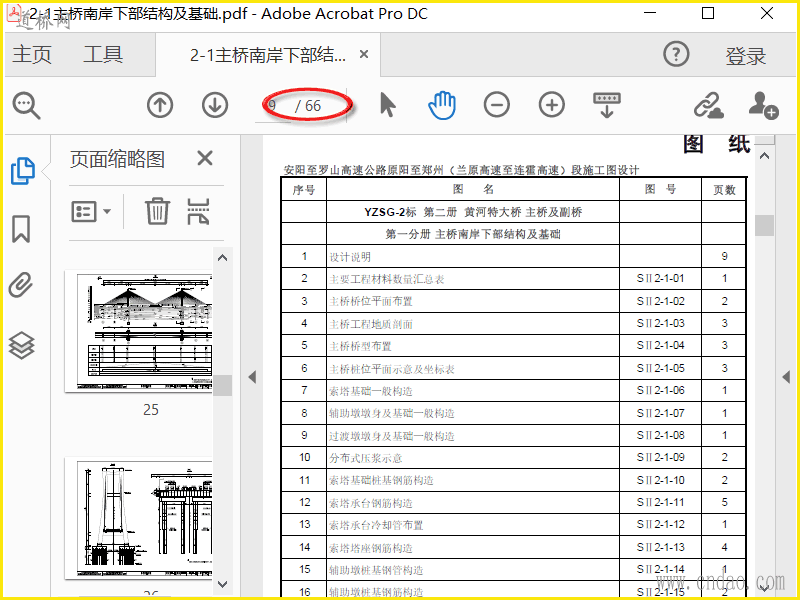
Task: Click drawing number S II 2-1-06
Action: tap(661, 390)
